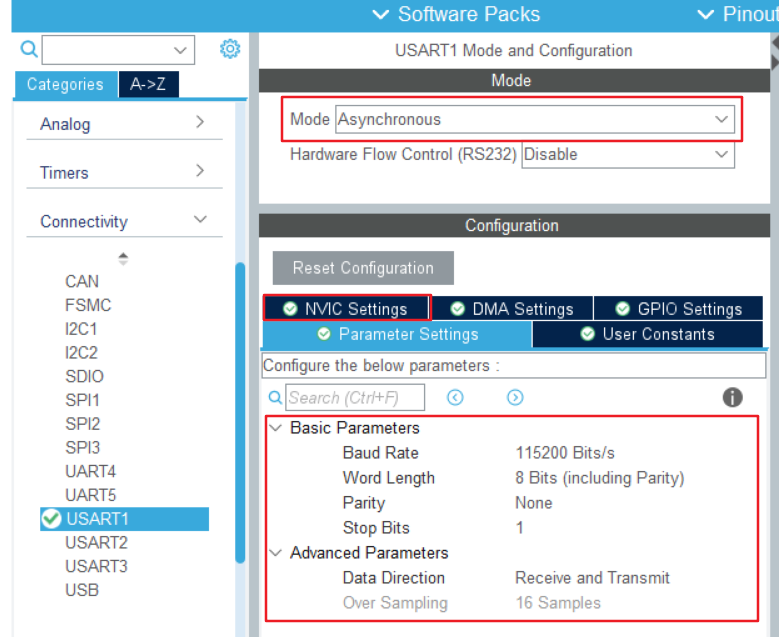The width and height of the screenshot is (779, 637).
Task: Select FSMC peripheral
Action: coord(88,305)
